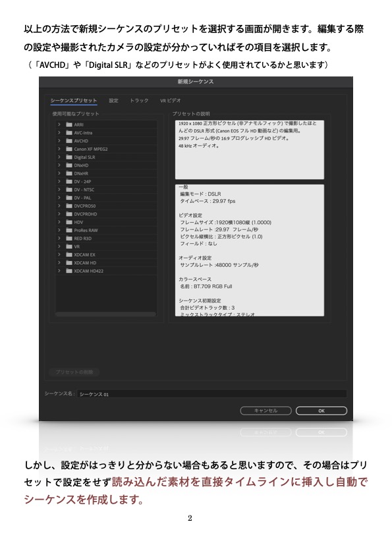Click the RED R3D folder icon
Screen dimensions: 392x555
69,239
